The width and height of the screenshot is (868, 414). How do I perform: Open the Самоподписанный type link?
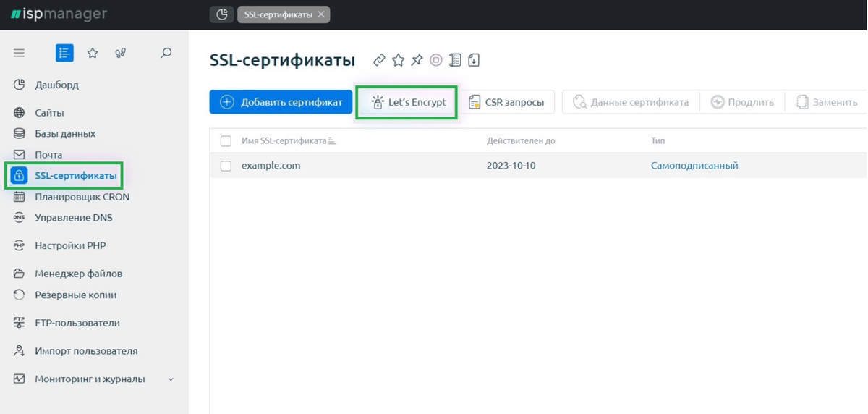click(x=694, y=166)
